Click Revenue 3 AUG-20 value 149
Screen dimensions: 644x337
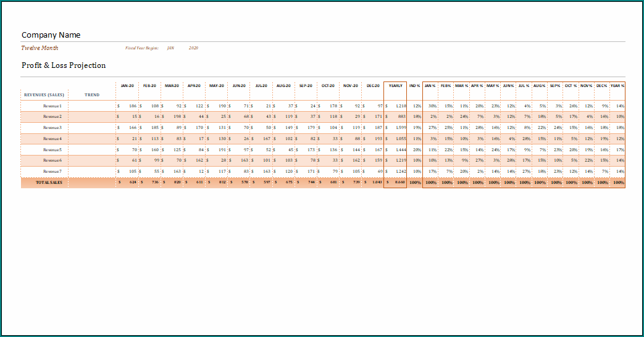tap(289, 128)
